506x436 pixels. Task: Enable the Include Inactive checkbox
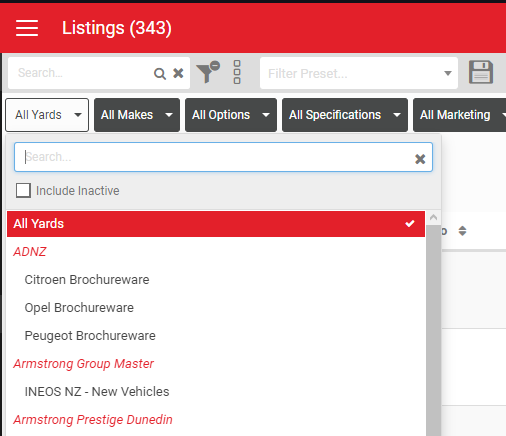coord(23,190)
